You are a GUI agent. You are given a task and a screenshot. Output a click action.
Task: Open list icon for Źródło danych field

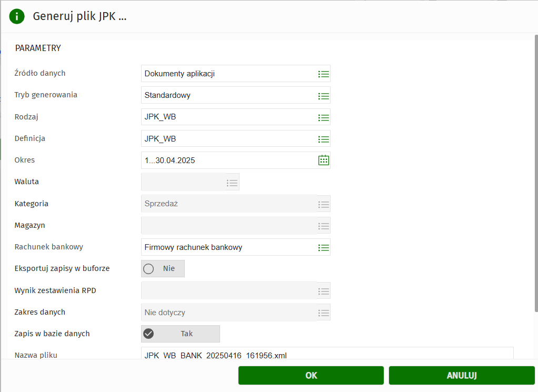323,74
